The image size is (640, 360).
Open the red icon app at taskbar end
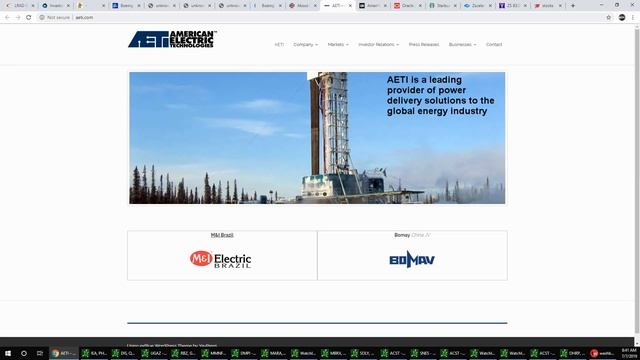(x=603, y=353)
